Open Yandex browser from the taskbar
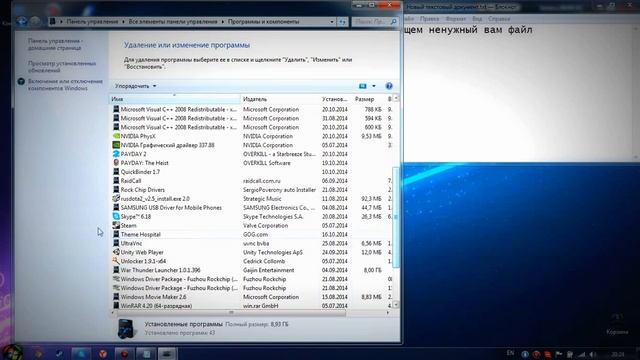Screen dimensions: 640x360 [x=102, y=353]
